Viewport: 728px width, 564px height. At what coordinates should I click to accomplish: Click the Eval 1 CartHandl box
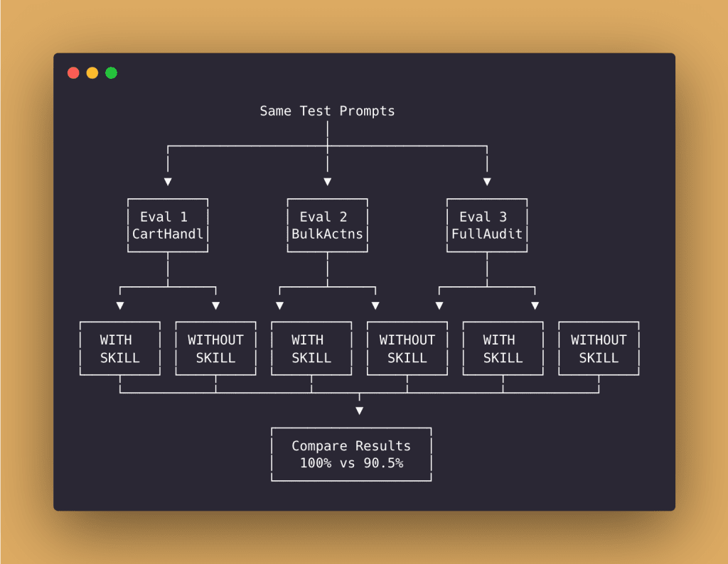168,225
